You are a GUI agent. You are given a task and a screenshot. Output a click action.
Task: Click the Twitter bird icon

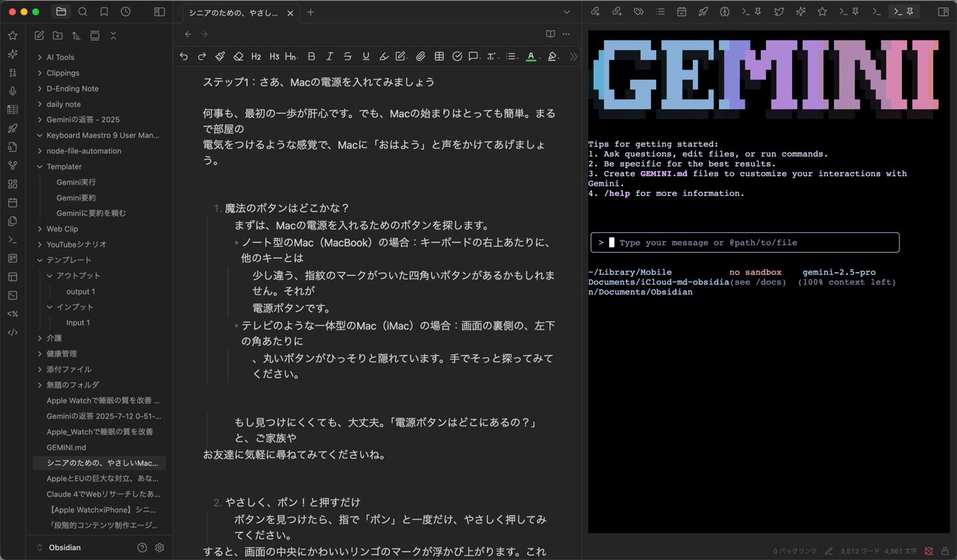[779, 12]
